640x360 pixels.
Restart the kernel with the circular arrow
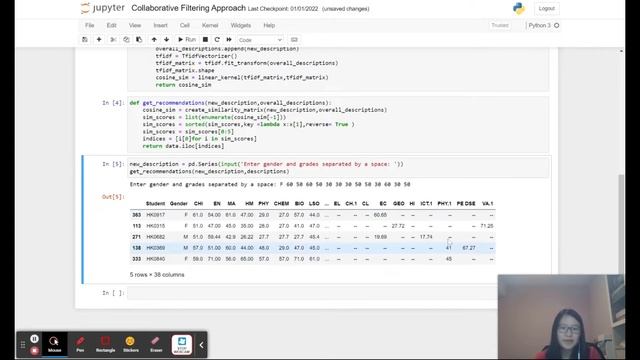pyautogui.click(x=217, y=40)
